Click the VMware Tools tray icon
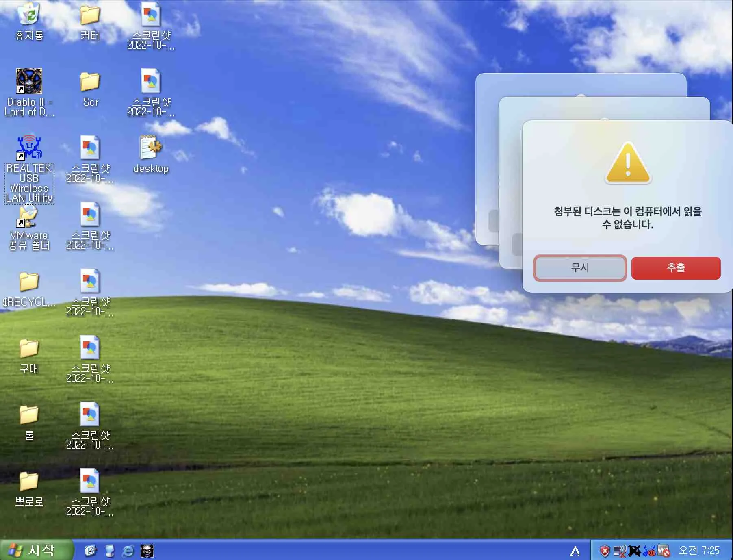Image resolution: width=733 pixels, height=560 pixels. click(664, 551)
